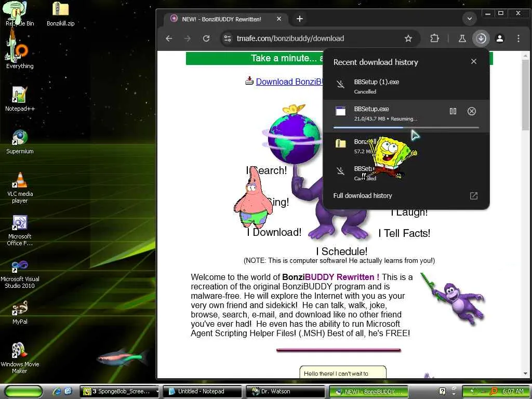This screenshot has height=399, width=532.
Task: Open the three-dot browser menu
Action: pos(518,38)
